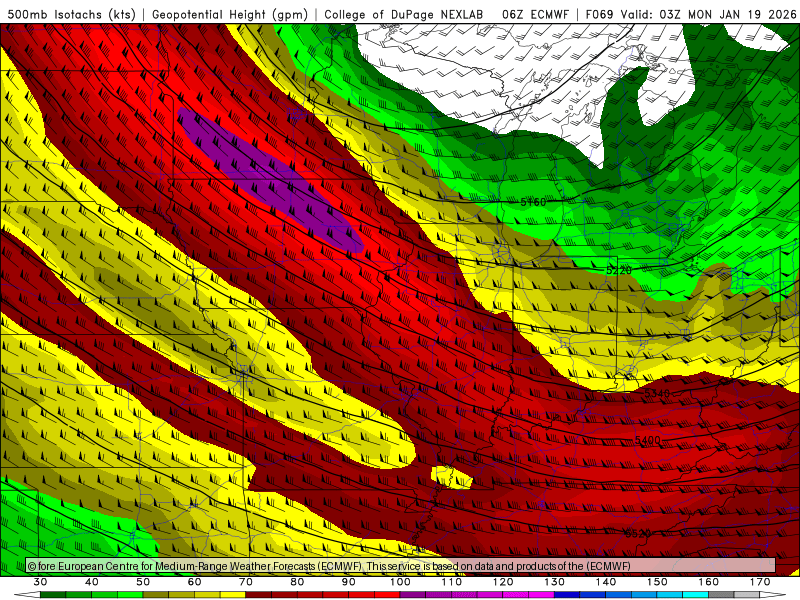Click the 80 value on the color scale
The image size is (800, 600).
297,582
